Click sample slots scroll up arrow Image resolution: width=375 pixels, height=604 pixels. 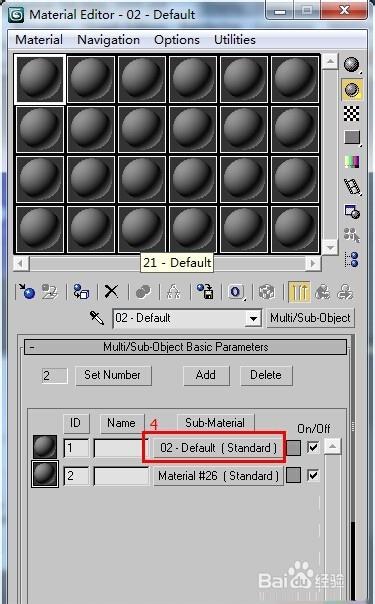pos(330,61)
